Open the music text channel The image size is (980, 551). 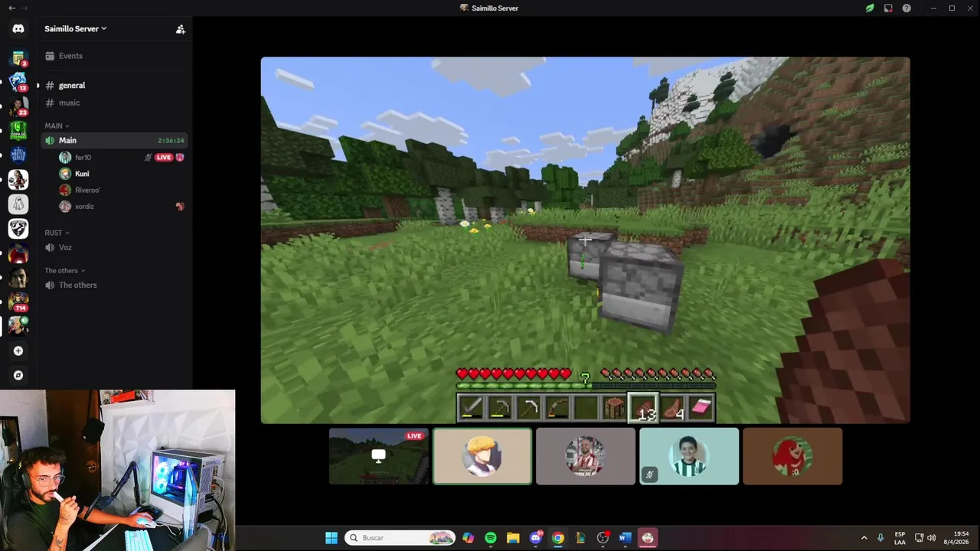(115, 103)
